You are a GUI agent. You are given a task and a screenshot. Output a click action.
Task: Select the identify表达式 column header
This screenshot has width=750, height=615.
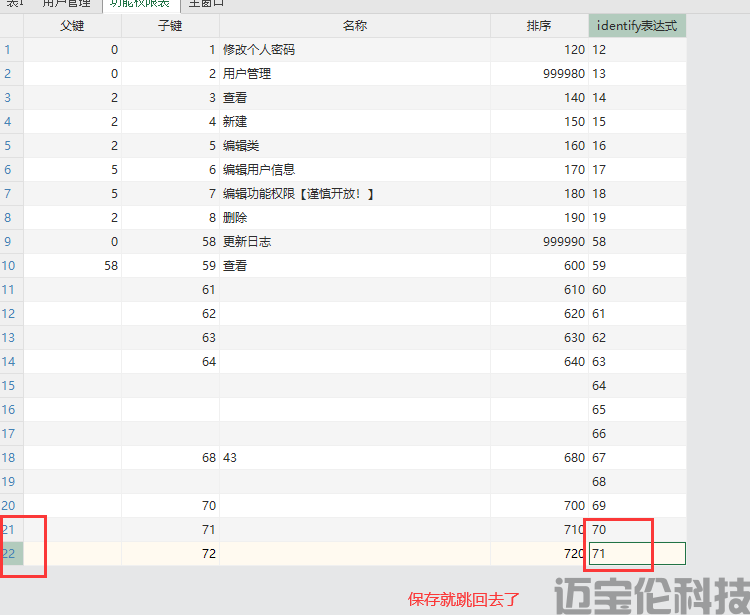coord(637,26)
